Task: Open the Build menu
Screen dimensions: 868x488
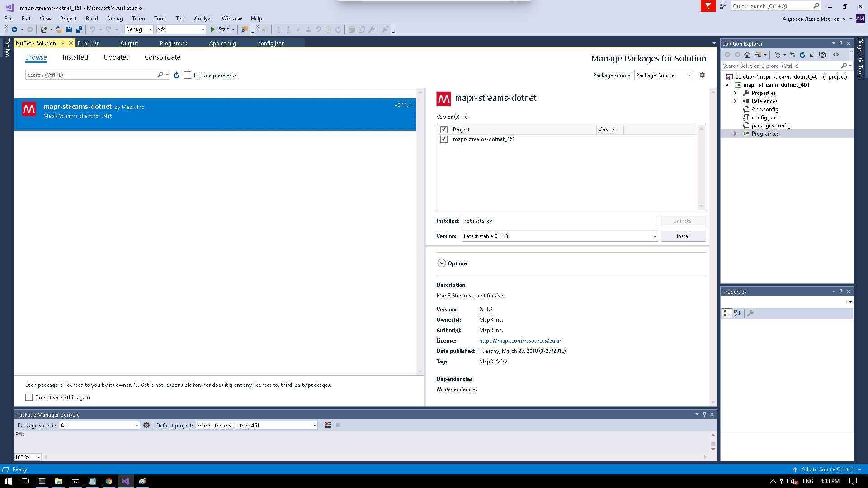Action: point(92,19)
